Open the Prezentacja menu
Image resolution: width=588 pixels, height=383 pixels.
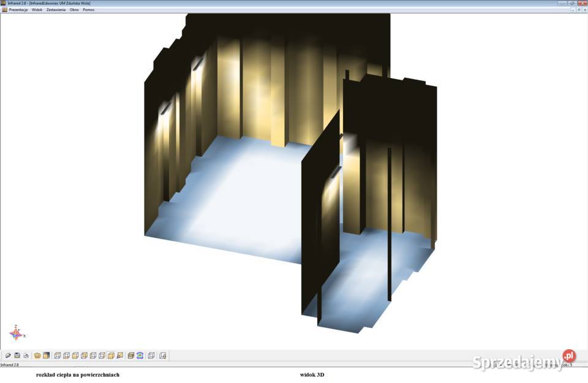click(18, 10)
